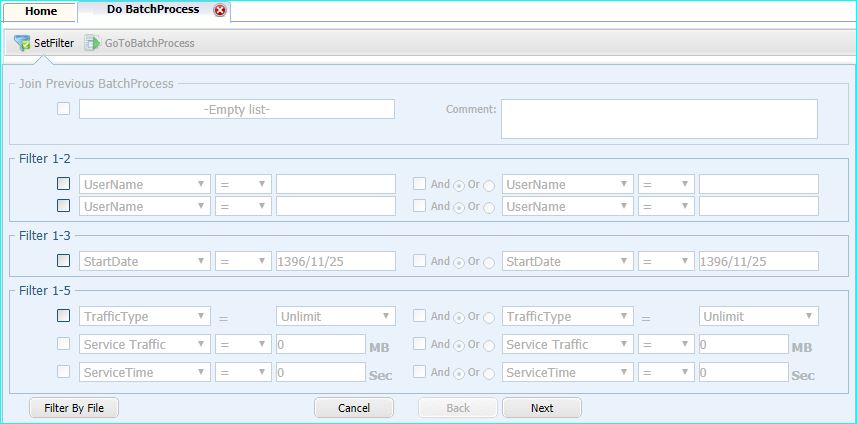Switch to the Home tab
This screenshot has height=424, width=857.
(40, 11)
